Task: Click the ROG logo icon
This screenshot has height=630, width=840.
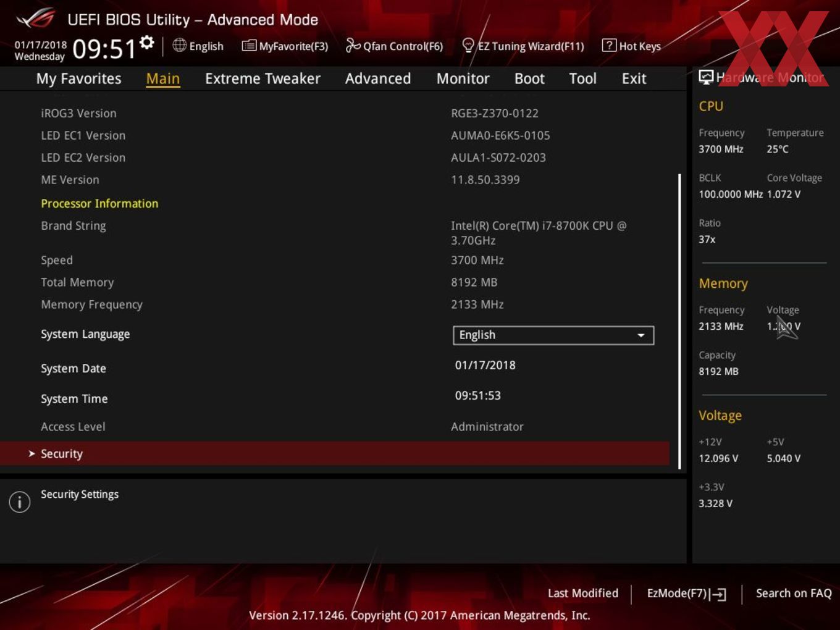Action: [36, 19]
